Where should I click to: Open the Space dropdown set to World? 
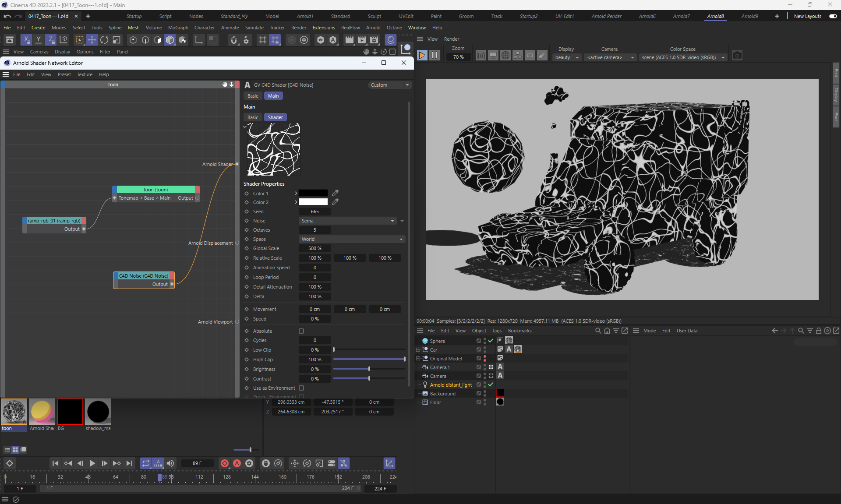[352, 239]
